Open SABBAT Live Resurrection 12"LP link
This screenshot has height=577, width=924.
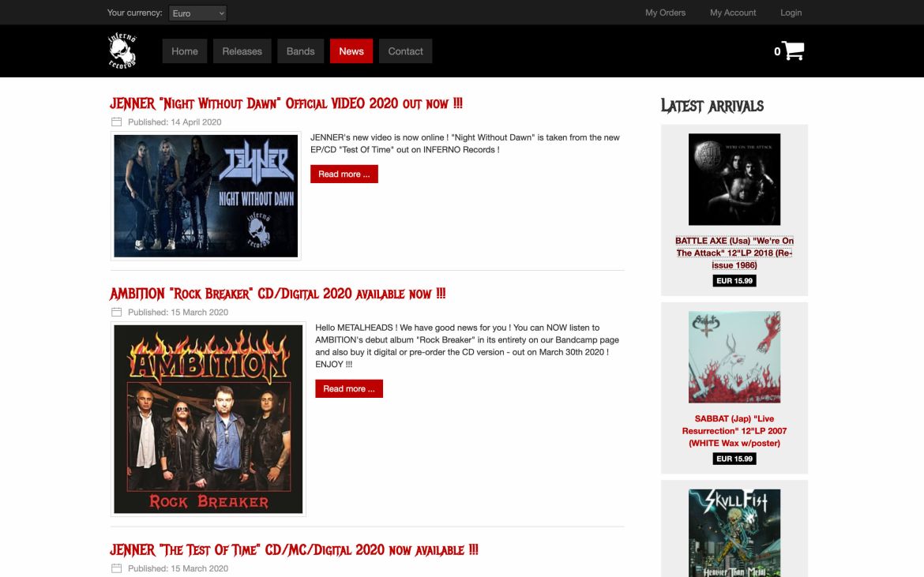734,430
